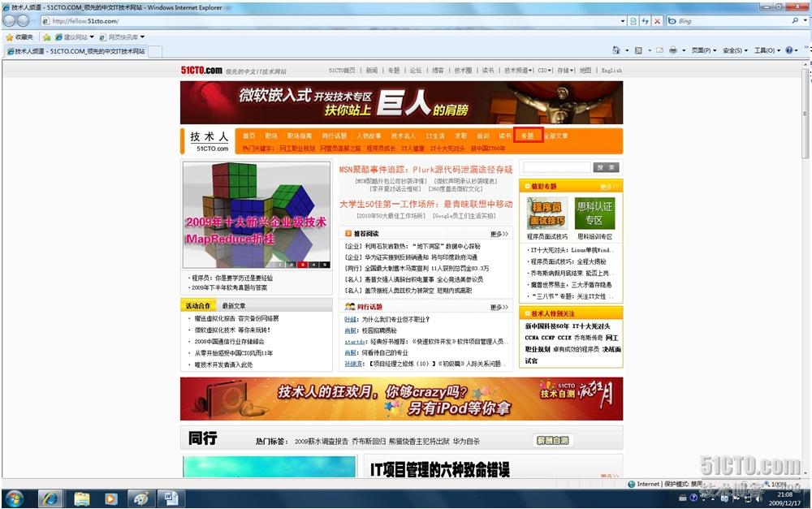Stop page loading with the red X icon
This screenshot has width=812, height=509.
tap(657, 21)
